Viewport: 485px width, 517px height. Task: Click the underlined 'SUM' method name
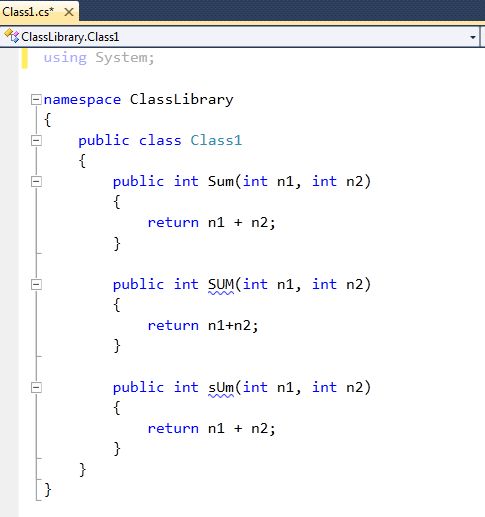tap(221, 285)
